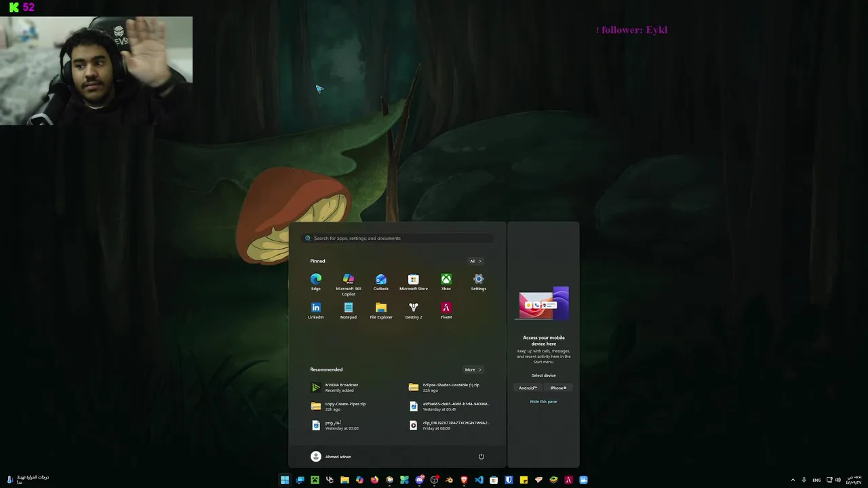
Task: Open Sticky Notes from the taskbar
Action: tap(524, 480)
